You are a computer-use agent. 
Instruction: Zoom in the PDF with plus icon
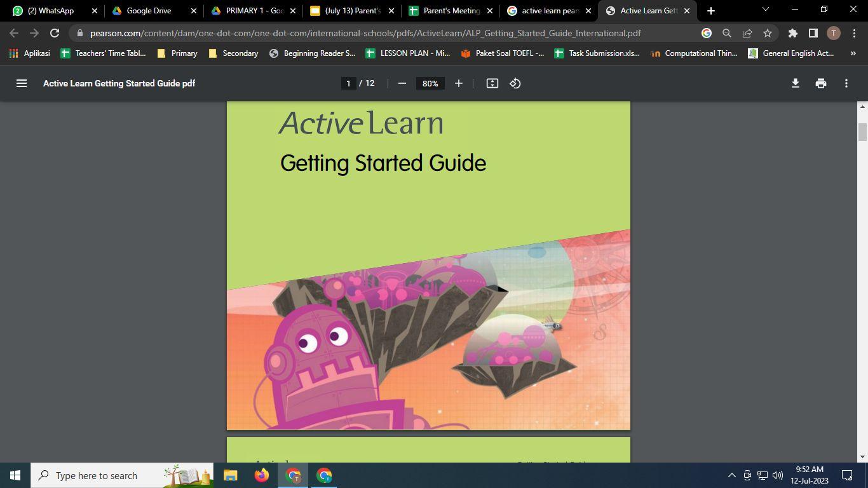click(x=459, y=83)
